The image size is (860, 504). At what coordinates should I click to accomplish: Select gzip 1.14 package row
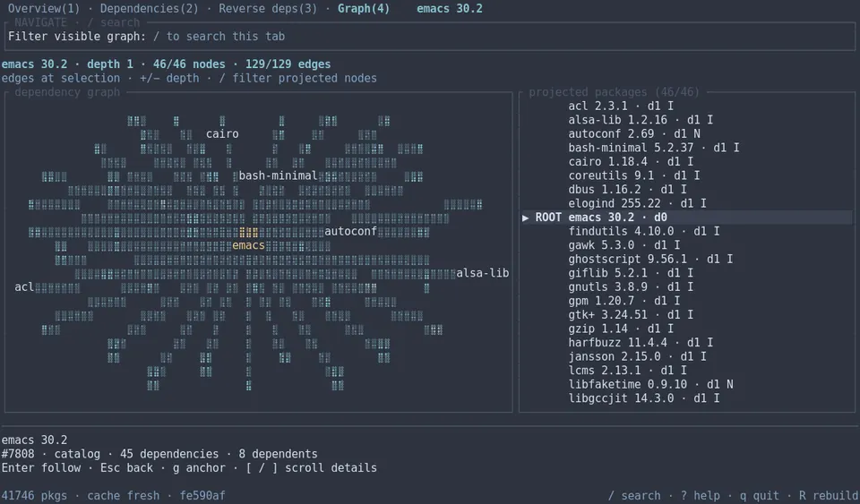point(687,329)
